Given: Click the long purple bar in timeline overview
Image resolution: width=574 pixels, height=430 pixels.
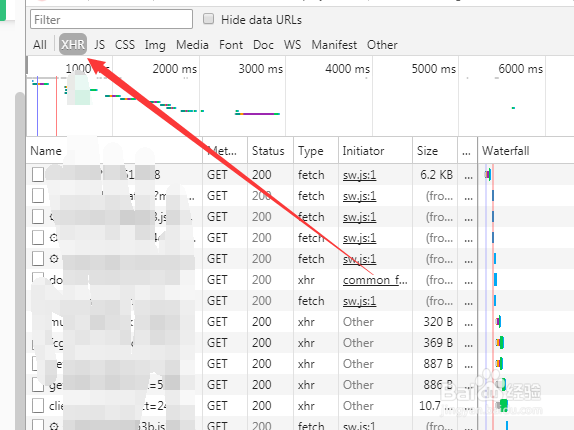Looking at the screenshot, I should tap(258, 114).
